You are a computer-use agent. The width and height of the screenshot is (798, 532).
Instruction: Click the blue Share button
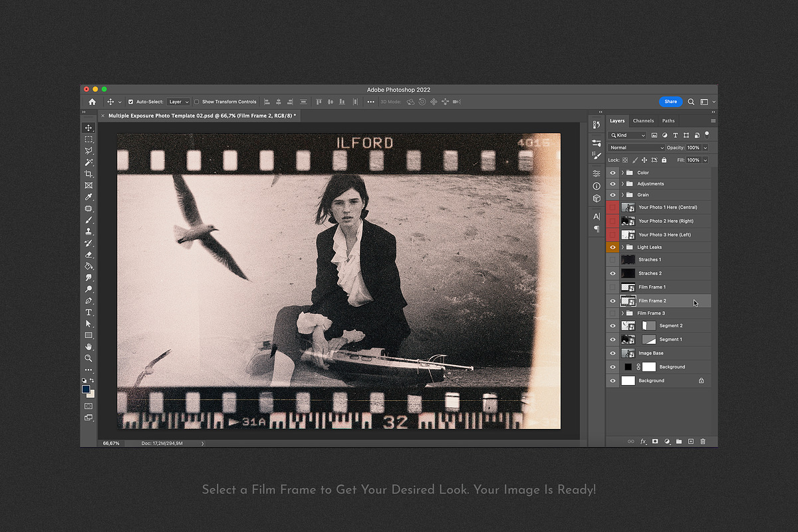pyautogui.click(x=670, y=102)
